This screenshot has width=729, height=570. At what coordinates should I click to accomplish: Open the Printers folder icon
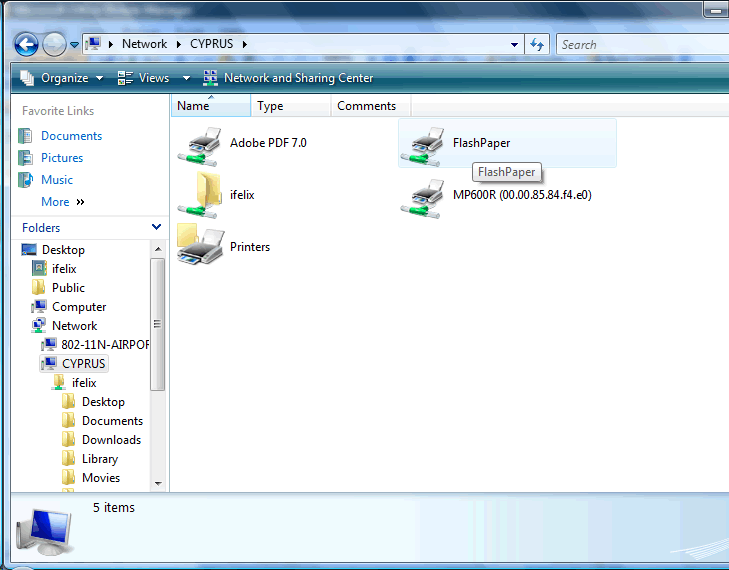(201, 246)
